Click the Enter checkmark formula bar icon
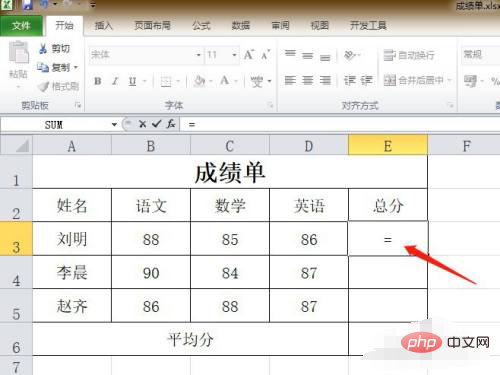The width and height of the screenshot is (500, 375). click(x=156, y=124)
